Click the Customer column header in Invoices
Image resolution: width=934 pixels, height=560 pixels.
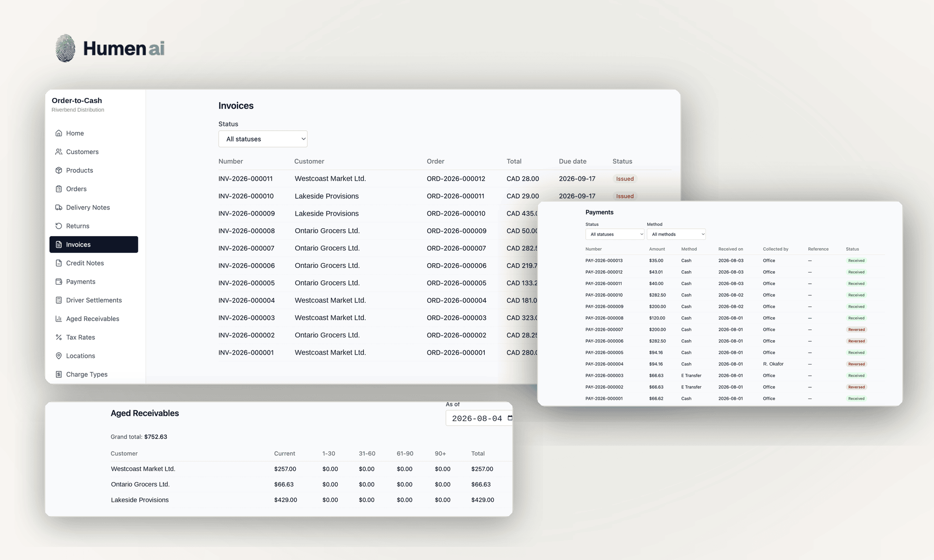tap(309, 161)
